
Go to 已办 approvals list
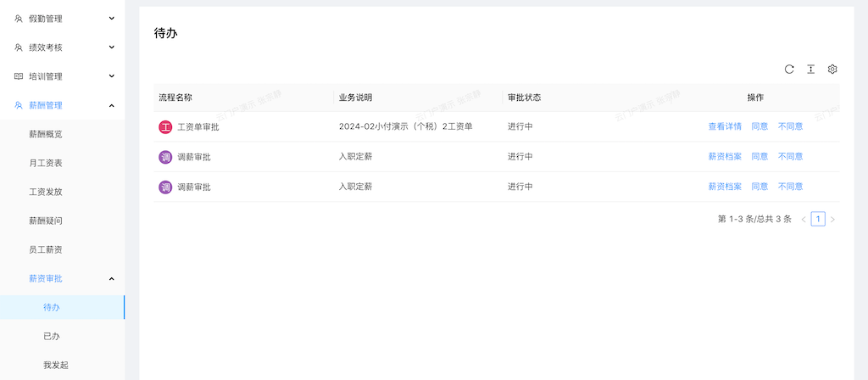point(52,336)
